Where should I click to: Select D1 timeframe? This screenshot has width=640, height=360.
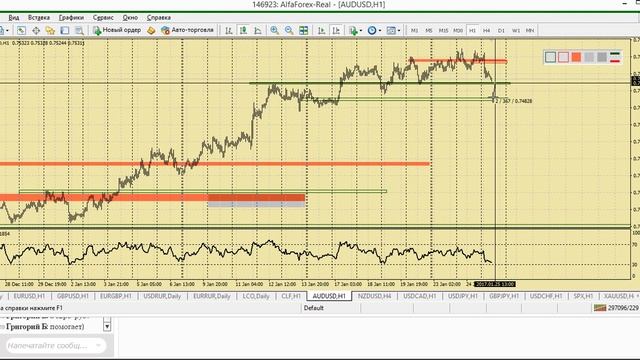tap(501, 31)
